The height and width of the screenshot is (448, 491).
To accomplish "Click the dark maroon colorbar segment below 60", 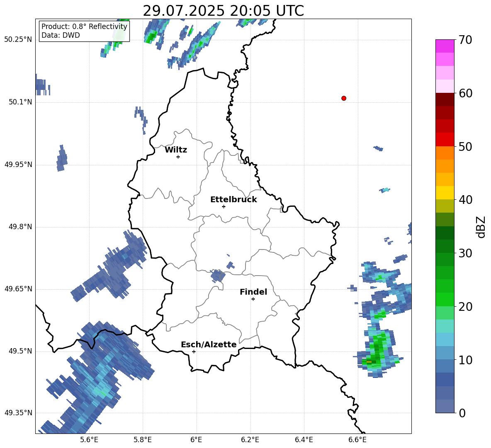I will point(445,99).
